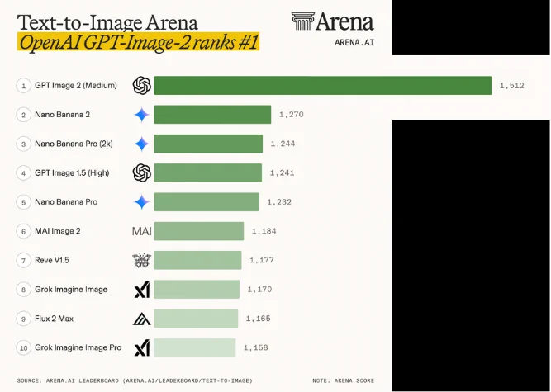Click the sparkle icon in the 1,232 score row
Screen dimensions: 551x392
click(x=141, y=202)
